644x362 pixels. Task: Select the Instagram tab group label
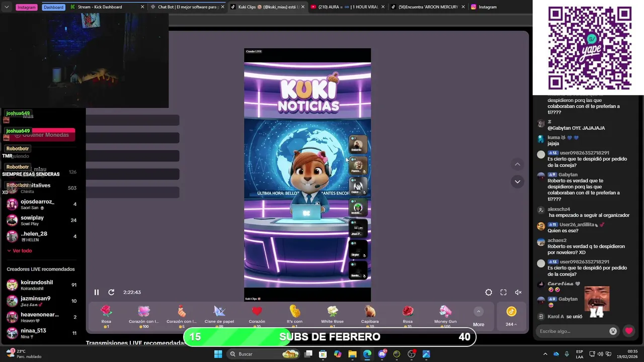point(27,7)
